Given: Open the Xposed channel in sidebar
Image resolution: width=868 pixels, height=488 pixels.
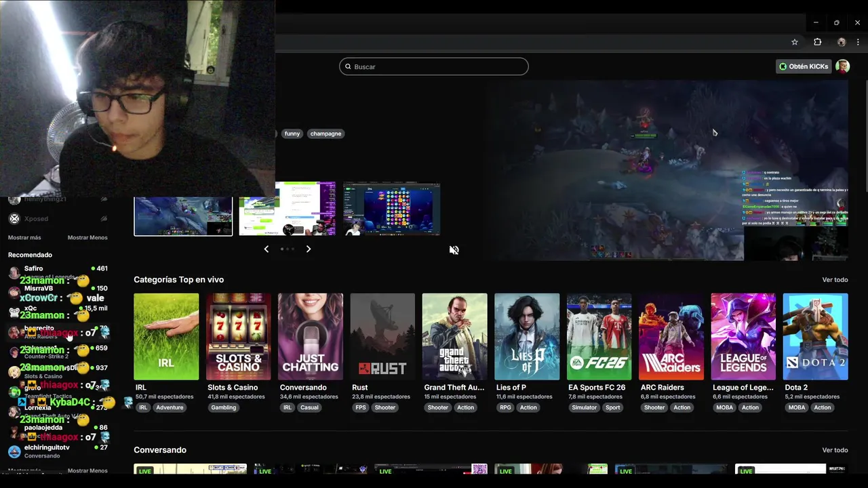Looking at the screenshot, I should [x=58, y=219].
